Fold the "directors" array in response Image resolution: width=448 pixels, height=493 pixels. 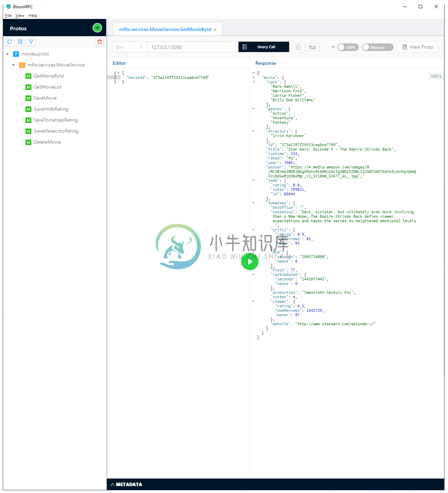click(x=254, y=131)
